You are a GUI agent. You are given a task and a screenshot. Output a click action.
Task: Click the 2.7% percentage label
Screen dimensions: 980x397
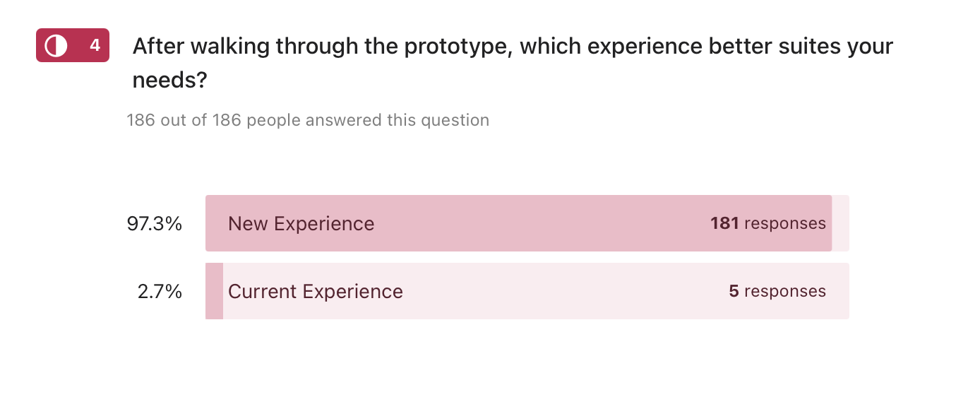(160, 292)
